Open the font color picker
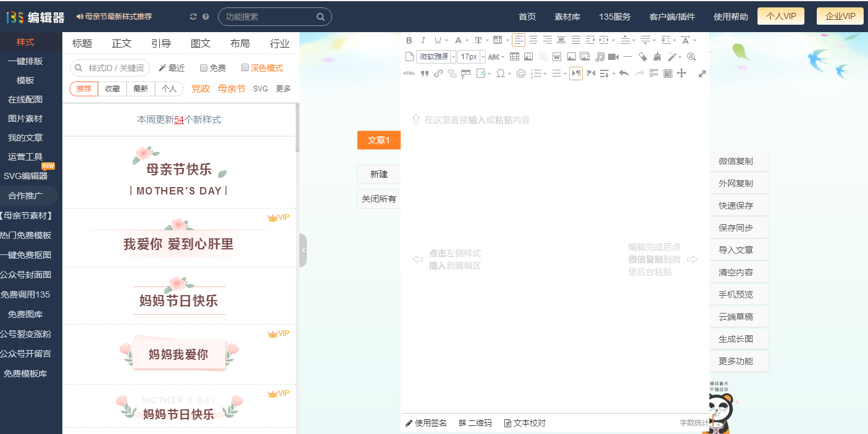Screen dimensions: 868x434 coord(459,40)
